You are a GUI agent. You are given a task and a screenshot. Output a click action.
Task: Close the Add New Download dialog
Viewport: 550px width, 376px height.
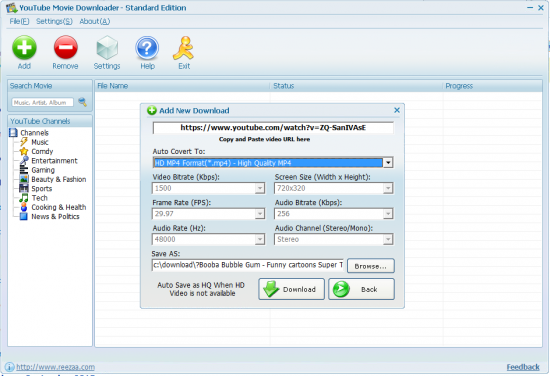tap(397, 110)
